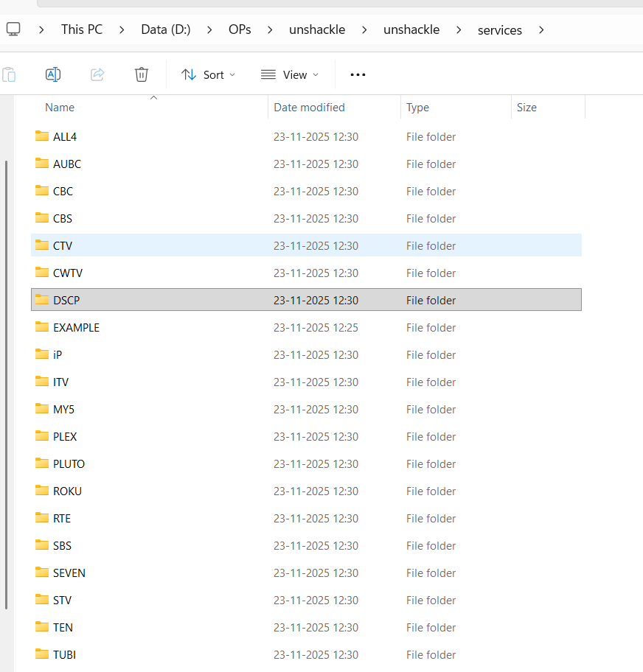Sort by Date modified column header
This screenshot has height=672, width=643.
coord(309,107)
